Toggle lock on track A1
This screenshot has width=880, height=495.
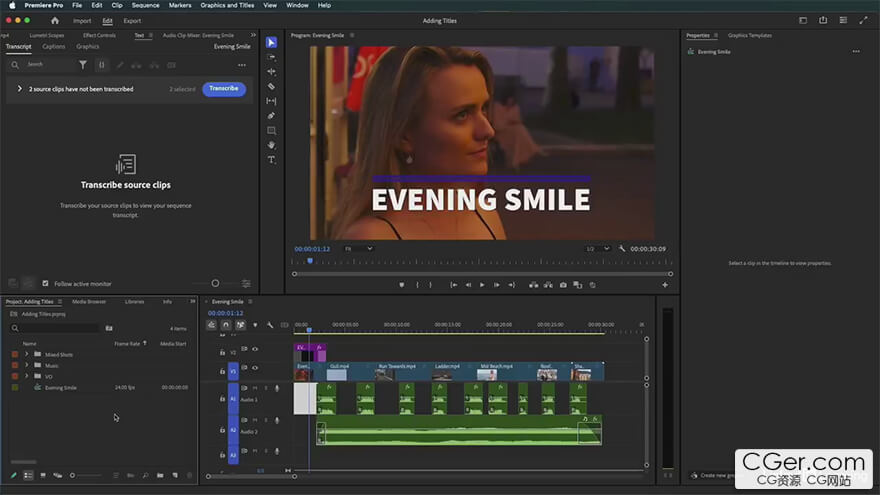click(222, 398)
